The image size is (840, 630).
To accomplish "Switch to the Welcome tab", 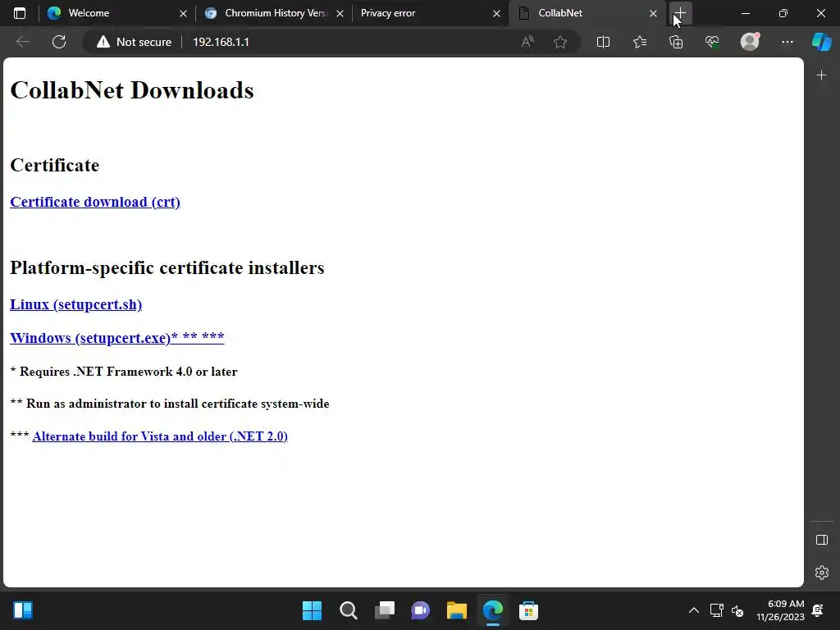I will 116,13.
